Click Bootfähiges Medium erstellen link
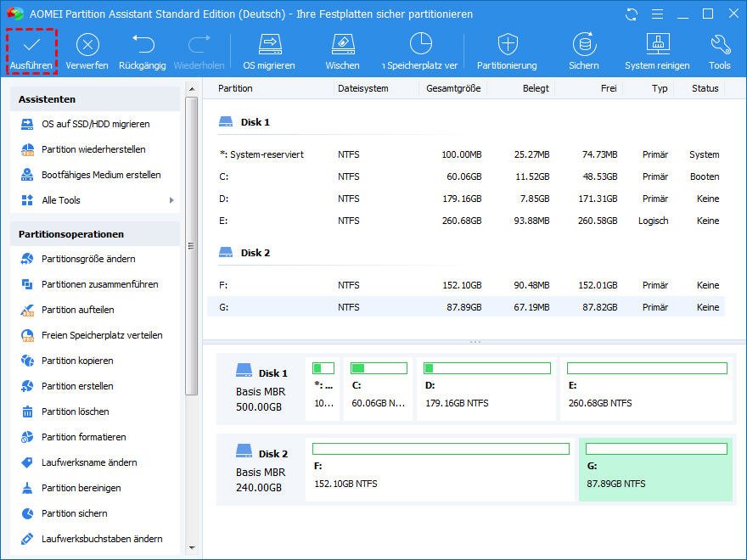 tap(101, 175)
